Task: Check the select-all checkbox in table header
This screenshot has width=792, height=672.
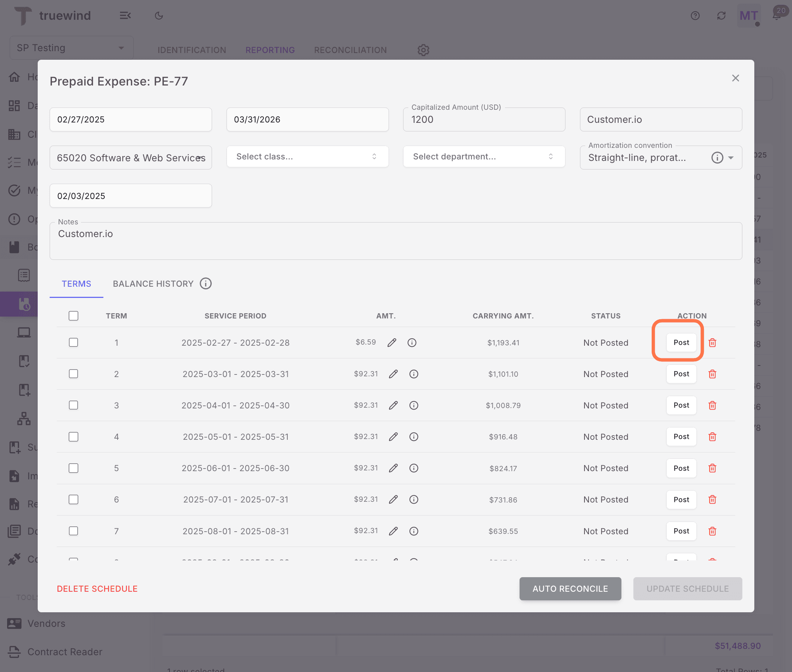Action: coord(74,315)
